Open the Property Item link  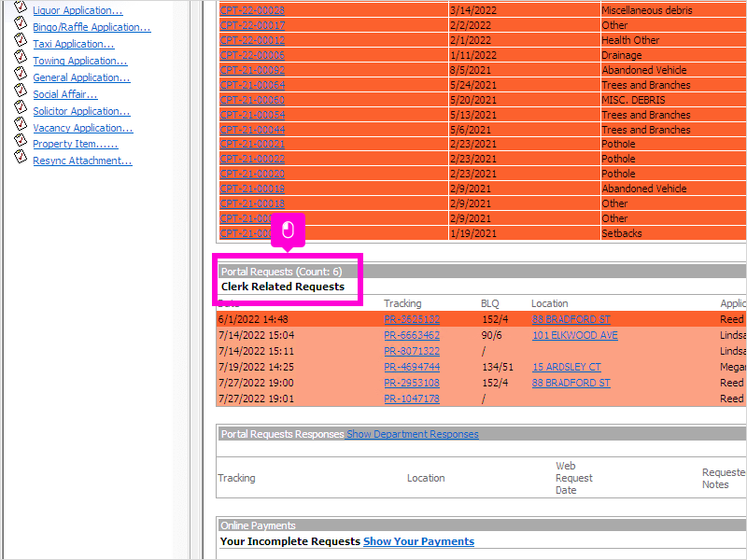click(76, 144)
